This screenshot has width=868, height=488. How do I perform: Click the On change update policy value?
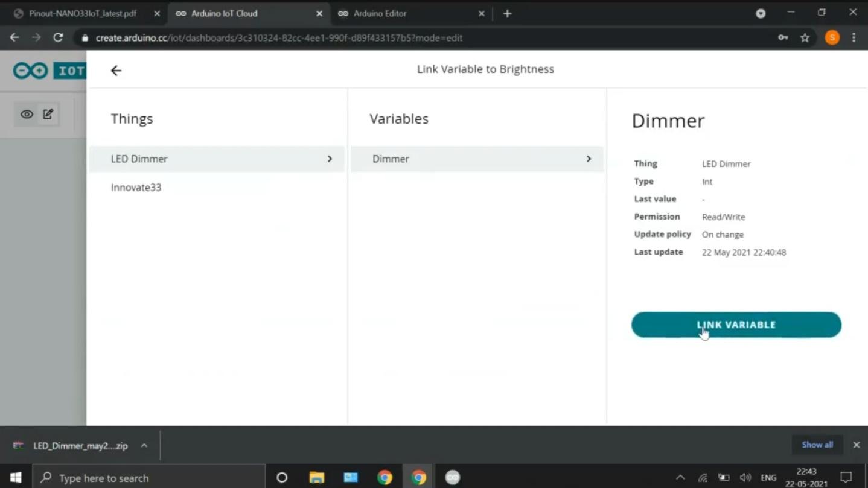pos(723,234)
